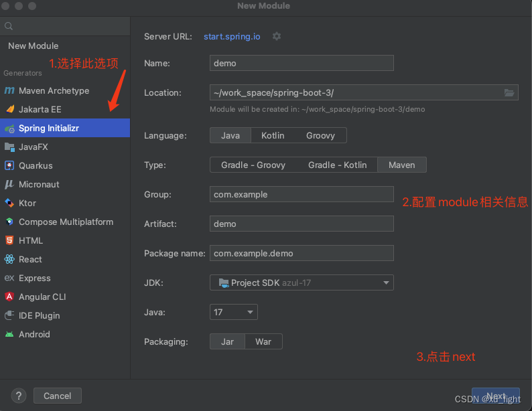Screen dimensions: 532x411
Task: Select HTML generator
Action: coord(65,240)
